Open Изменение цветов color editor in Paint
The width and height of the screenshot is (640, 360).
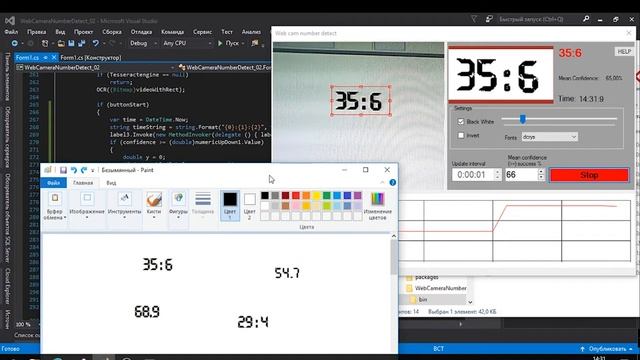click(378, 206)
